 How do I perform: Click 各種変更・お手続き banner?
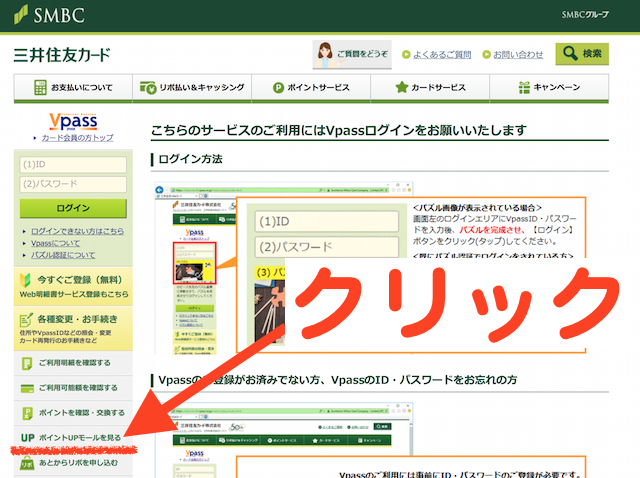tap(73, 329)
